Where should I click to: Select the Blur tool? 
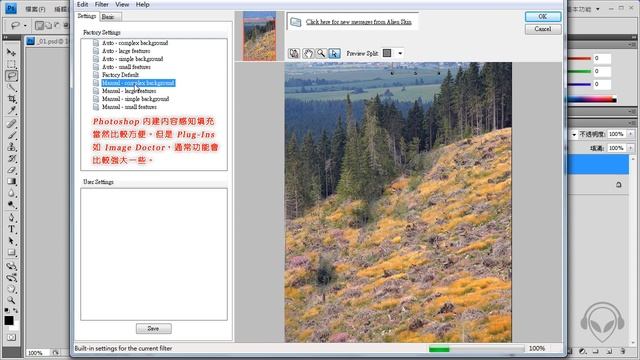(x=11, y=193)
